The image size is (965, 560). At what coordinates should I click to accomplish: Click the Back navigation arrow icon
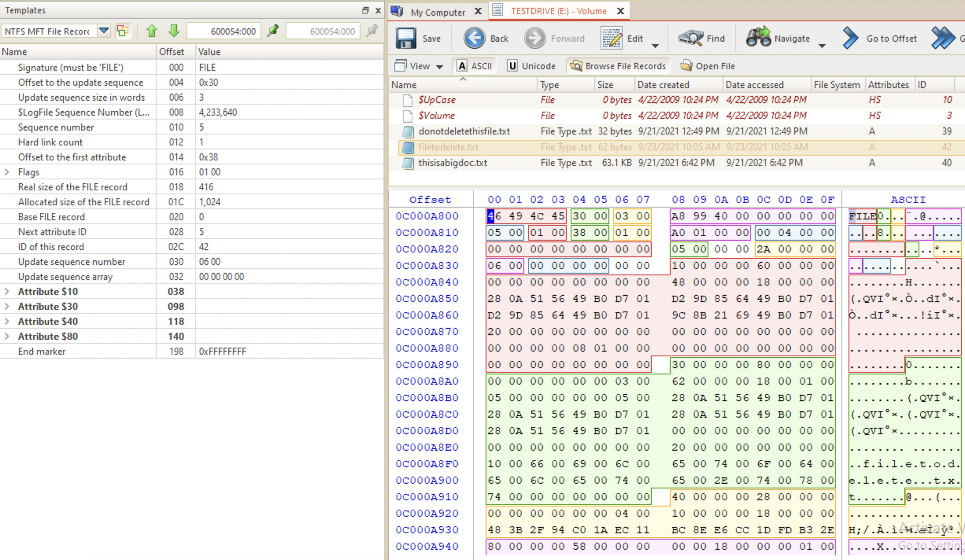click(473, 38)
